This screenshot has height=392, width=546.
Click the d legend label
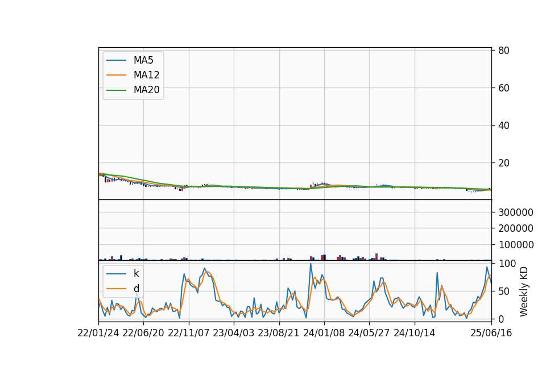coord(136,289)
